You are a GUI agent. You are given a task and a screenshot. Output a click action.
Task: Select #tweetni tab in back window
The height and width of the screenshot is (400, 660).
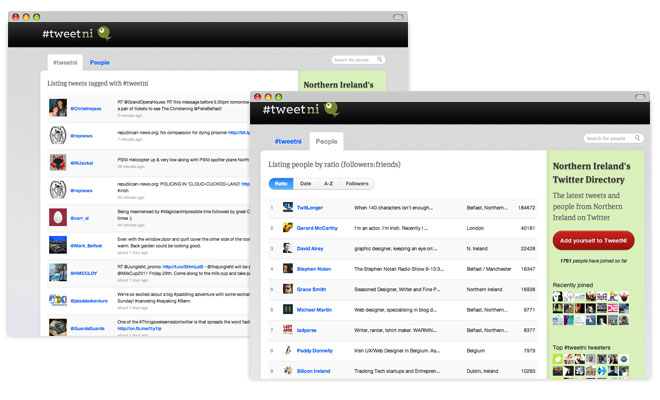point(65,63)
